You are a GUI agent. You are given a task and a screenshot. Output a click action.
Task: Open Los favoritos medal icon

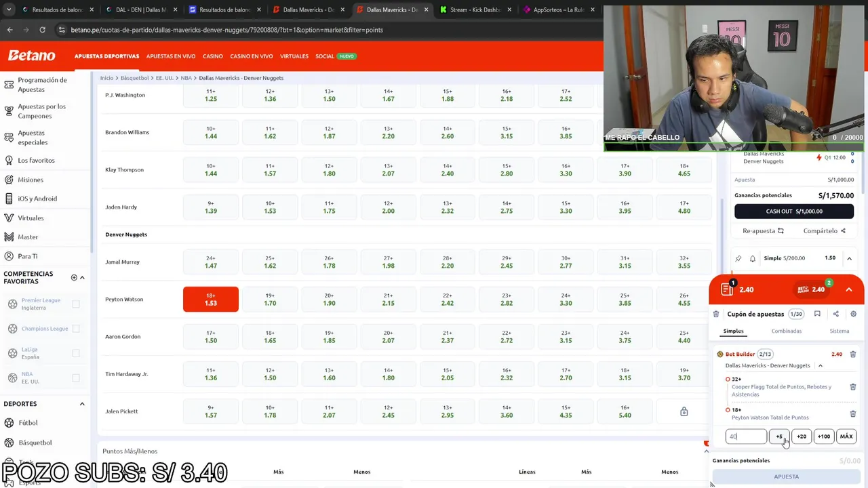(x=9, y=161)
